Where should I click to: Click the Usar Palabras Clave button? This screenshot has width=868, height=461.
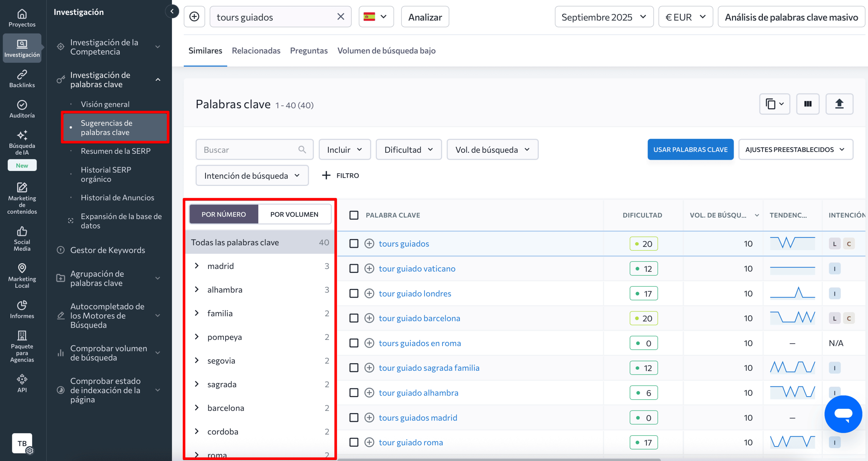(x=690, y=150)
